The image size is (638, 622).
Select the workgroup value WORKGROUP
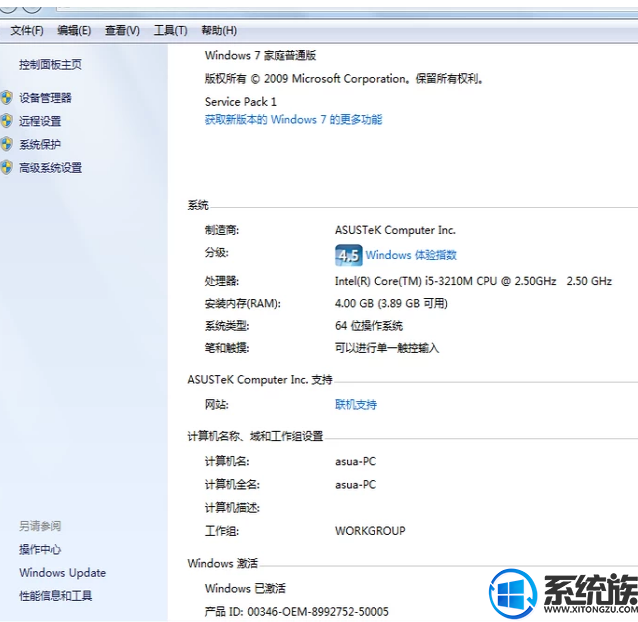(370, 531)
